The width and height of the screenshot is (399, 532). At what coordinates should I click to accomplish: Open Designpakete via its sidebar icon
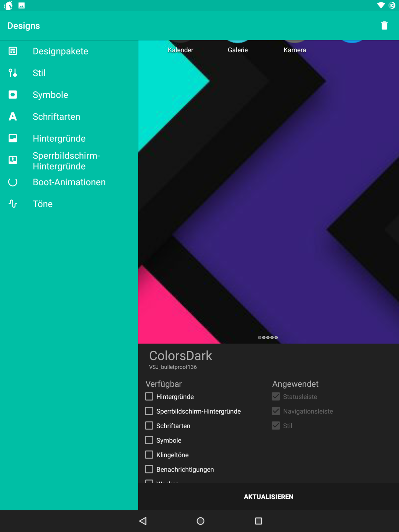pos(13,51)
